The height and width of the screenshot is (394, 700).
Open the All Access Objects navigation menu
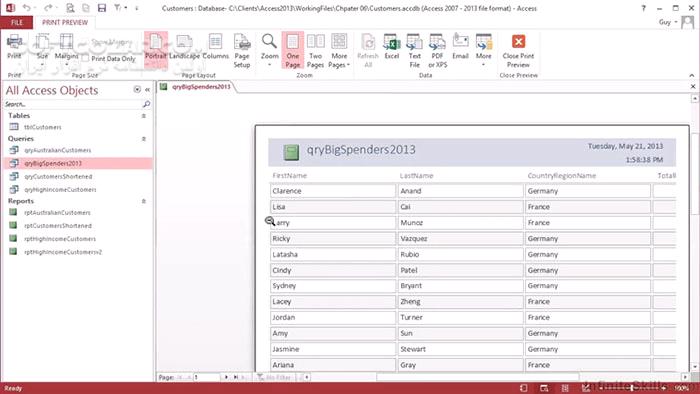[137, 90]
